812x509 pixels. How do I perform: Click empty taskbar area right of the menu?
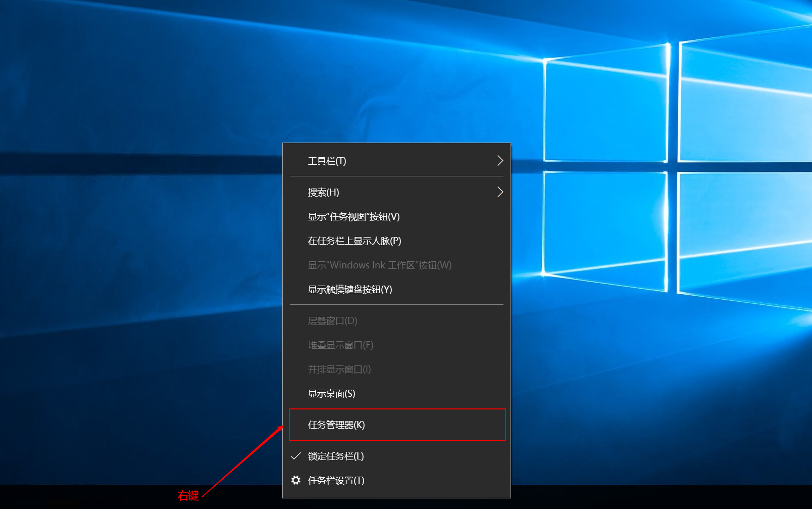coord(656,497)
